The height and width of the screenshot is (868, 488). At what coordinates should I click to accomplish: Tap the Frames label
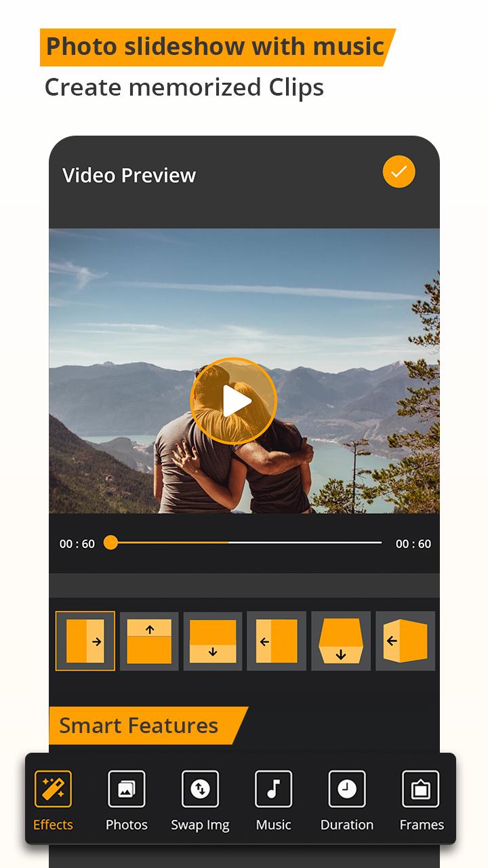422,825
